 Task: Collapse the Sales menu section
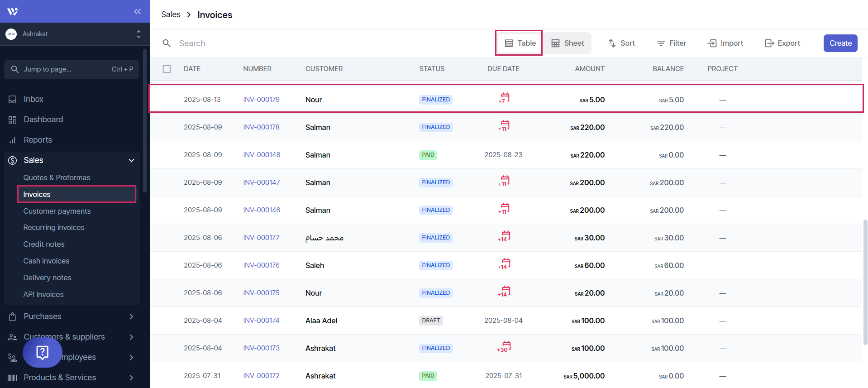pos(131,160)
